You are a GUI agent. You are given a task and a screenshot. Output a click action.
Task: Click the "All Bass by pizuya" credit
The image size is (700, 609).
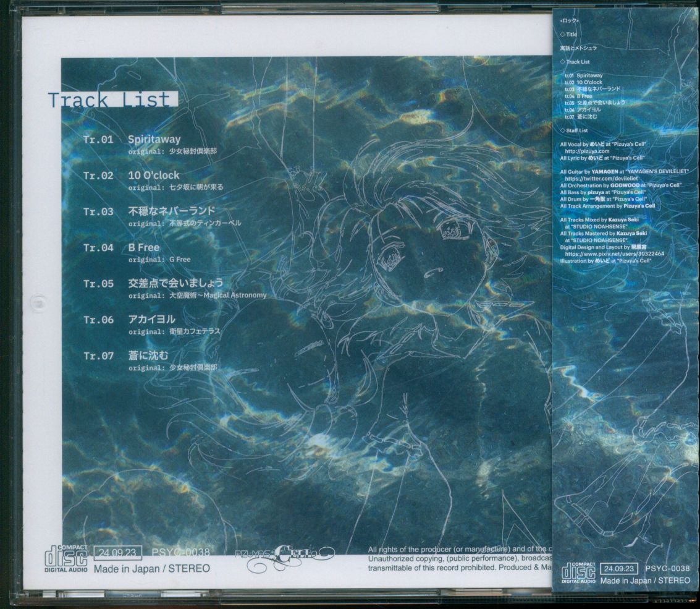tap(602, 192)
